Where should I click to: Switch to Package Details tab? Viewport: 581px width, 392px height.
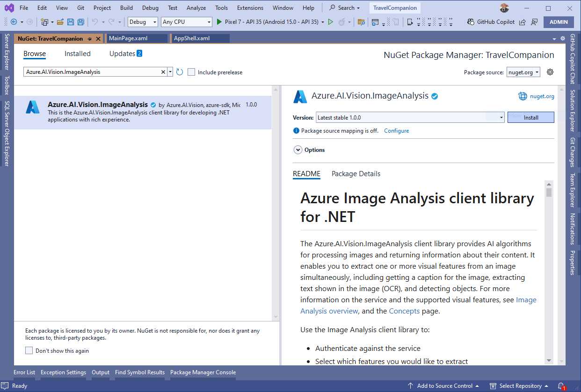[x=356, y=174]
